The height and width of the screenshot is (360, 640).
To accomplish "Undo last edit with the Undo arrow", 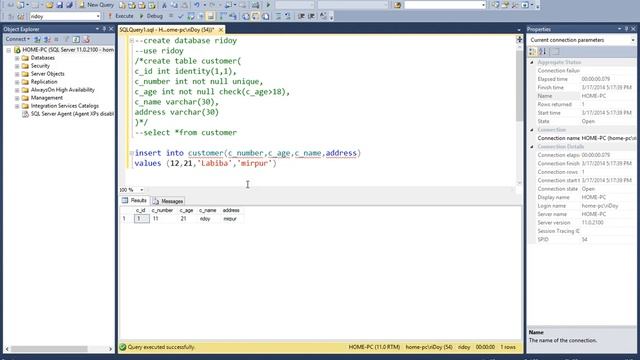I will tap(197, 5).
